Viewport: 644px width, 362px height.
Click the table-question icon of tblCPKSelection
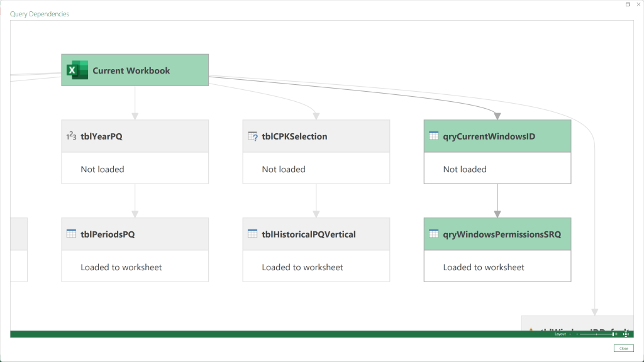coord(253,136)
